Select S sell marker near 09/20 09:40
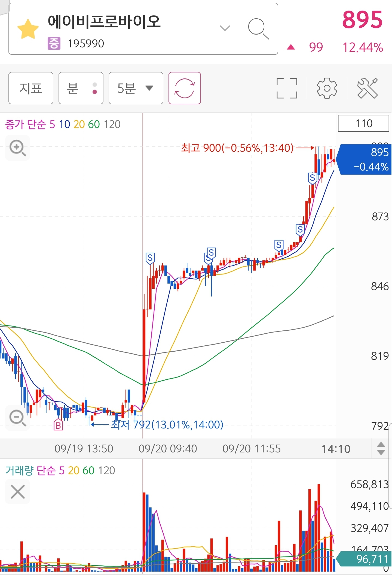392x575 pixels. click(x=150, y=258)
